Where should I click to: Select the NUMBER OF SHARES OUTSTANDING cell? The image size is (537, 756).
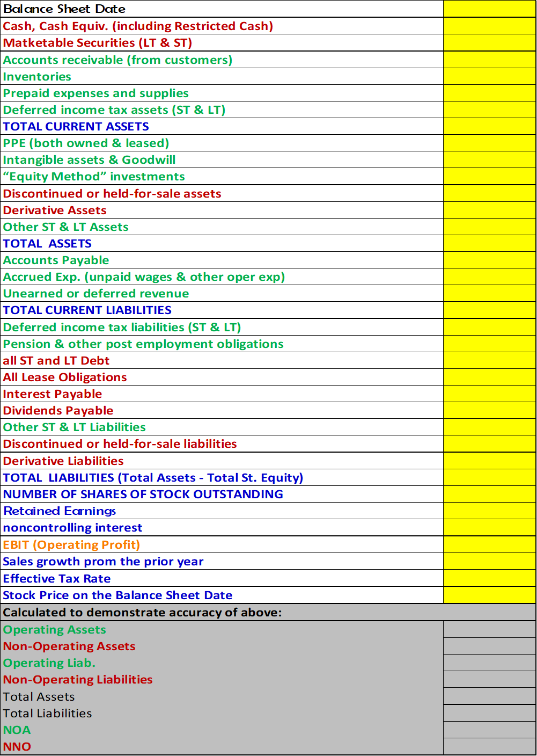tap(489, 493)
